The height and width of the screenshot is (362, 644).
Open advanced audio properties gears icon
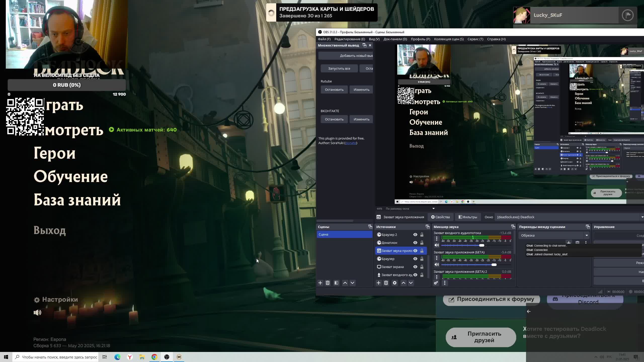point(436,283)
